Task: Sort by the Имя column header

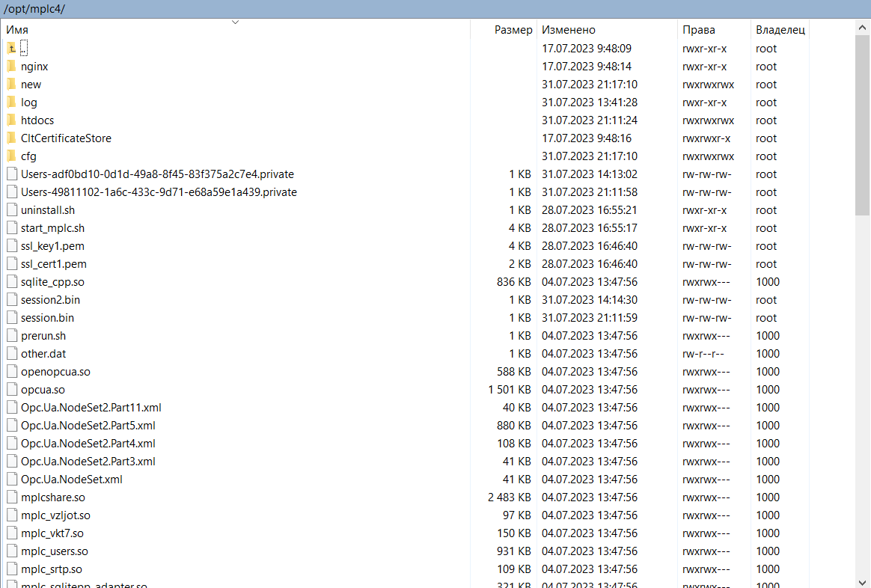Action: click(236, 30)
